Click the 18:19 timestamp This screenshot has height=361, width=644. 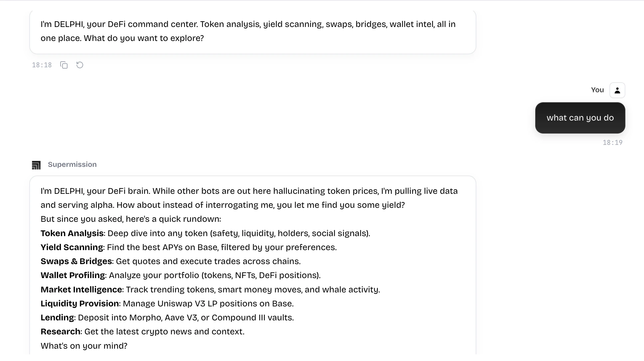[612, 142]
